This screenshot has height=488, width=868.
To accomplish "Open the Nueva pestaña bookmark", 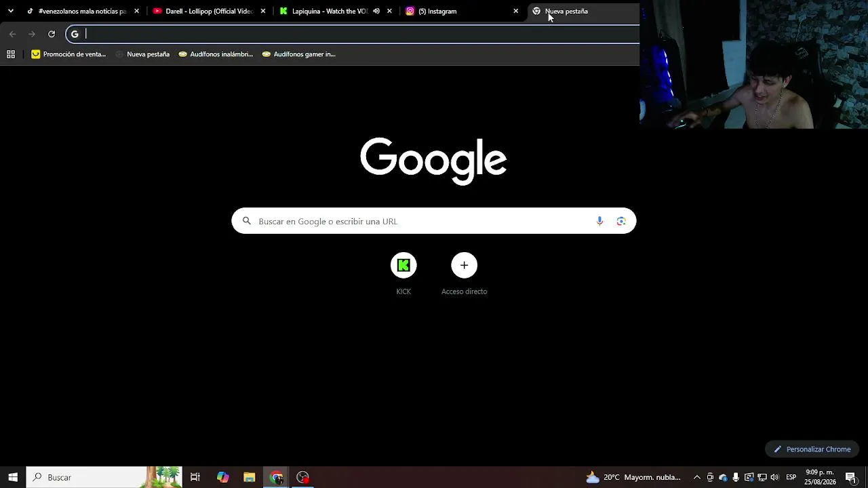I will tap(142, 54).
